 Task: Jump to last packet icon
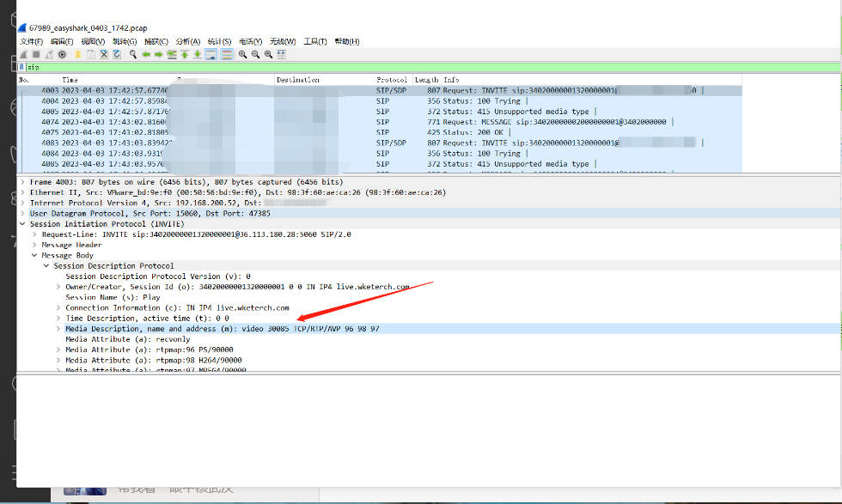pyautogui.click(x=198, y=54)
